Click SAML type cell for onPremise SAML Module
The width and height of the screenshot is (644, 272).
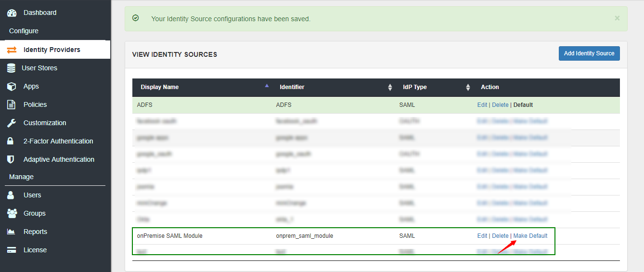[x=407, y=236]
